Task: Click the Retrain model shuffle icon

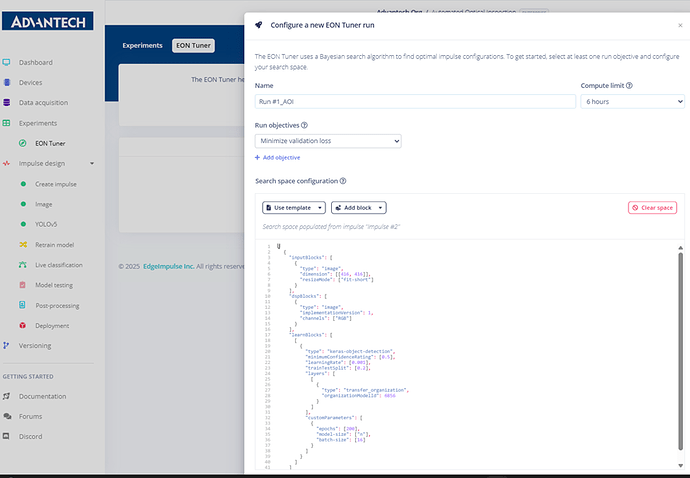Action: point(23,244)
